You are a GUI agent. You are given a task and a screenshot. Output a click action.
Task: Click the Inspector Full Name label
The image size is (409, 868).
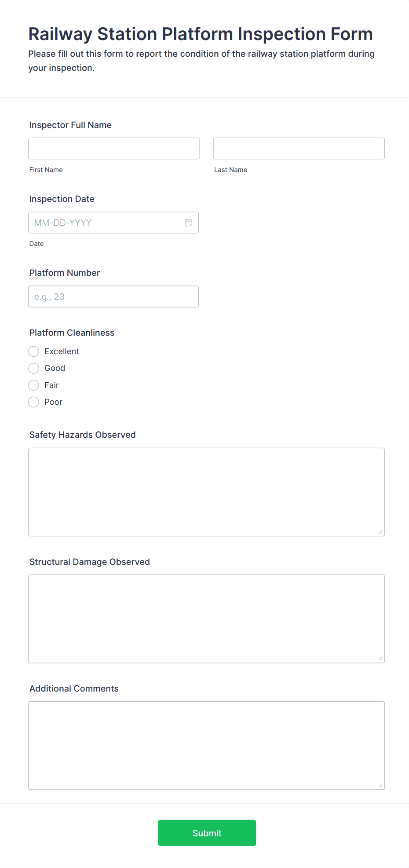70,125
